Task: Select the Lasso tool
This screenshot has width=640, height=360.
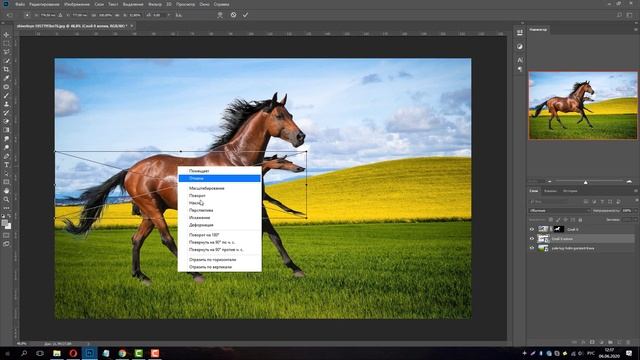Action: [x=6, y=52]
